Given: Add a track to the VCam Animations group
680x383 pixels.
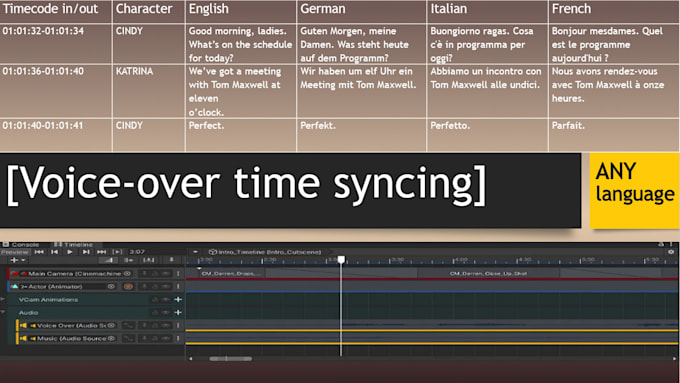Looking at the screenshot, I should coord(178,299).
